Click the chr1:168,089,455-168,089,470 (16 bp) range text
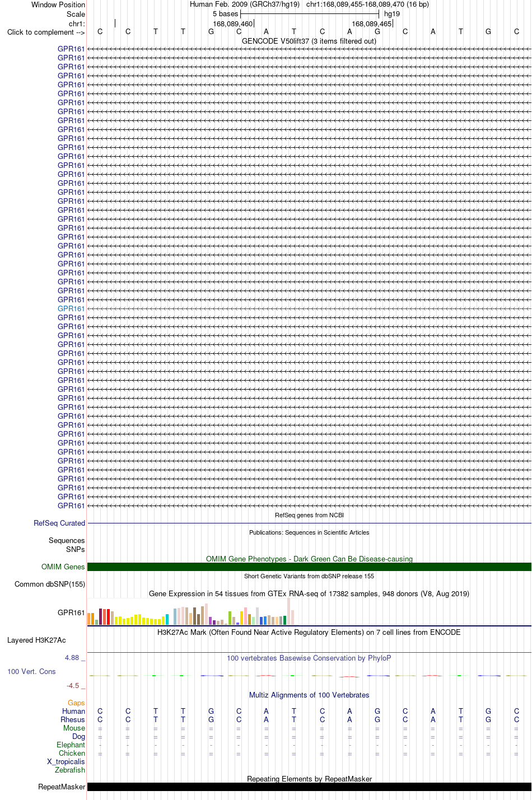The height and width of the screenshot is (800, 532). pyautogui.click(x=367, y=4)
